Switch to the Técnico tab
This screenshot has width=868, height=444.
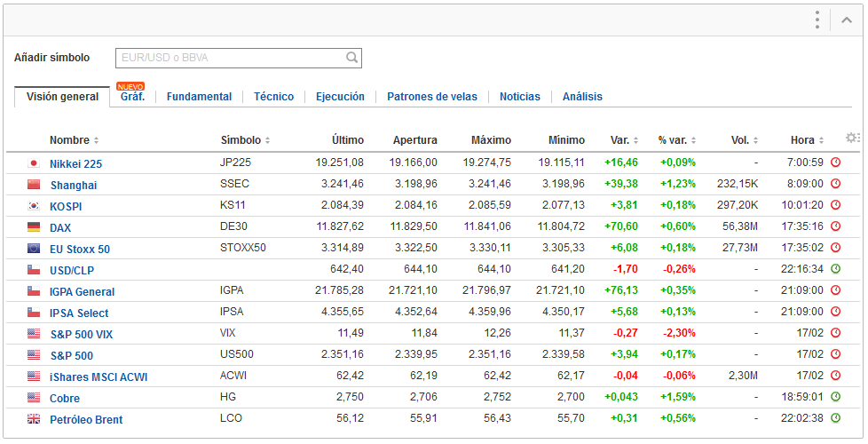coord(273,96)
